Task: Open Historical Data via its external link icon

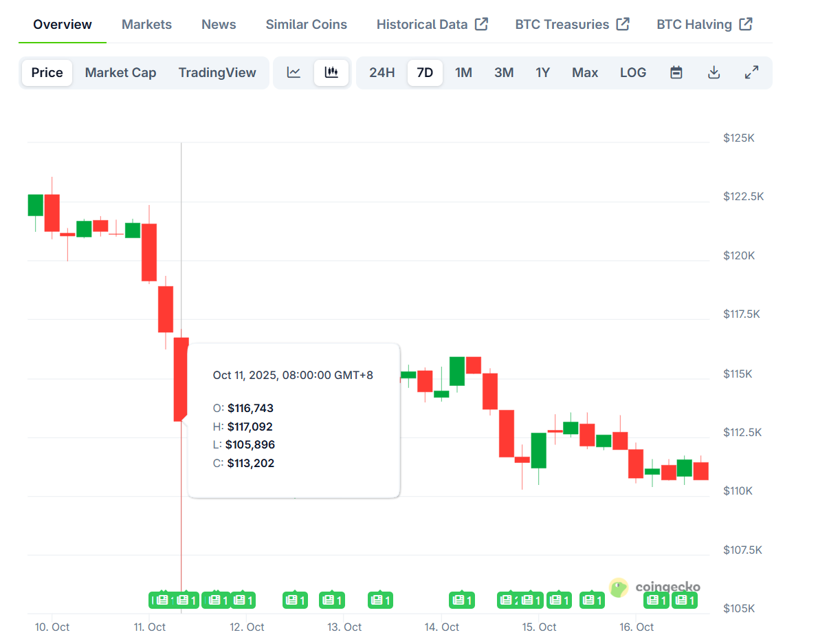Action: 481,23
